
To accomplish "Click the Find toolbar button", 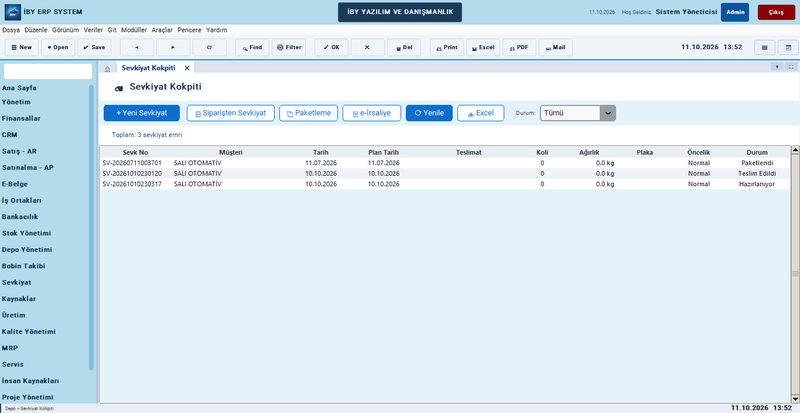I will (252, 47).
